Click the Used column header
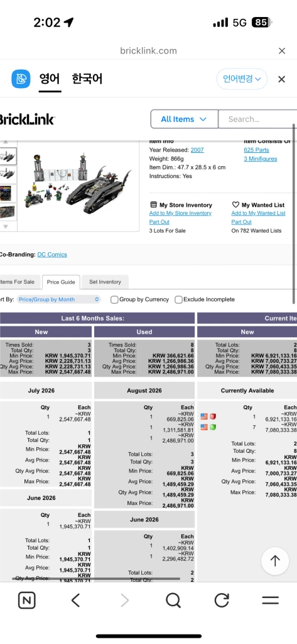The width and height of the screenshot is (297, 644). pyautogui.click(x=144, y=332)
